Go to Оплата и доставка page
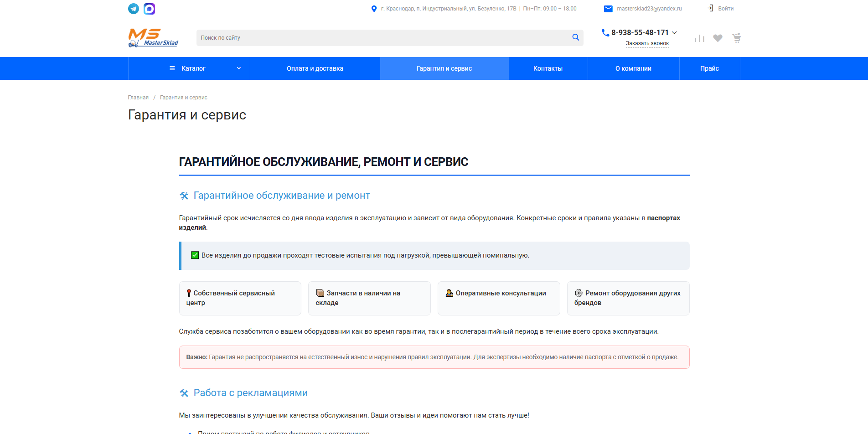Viewport: 868px width, 434px height. click(x=315, y=68)
